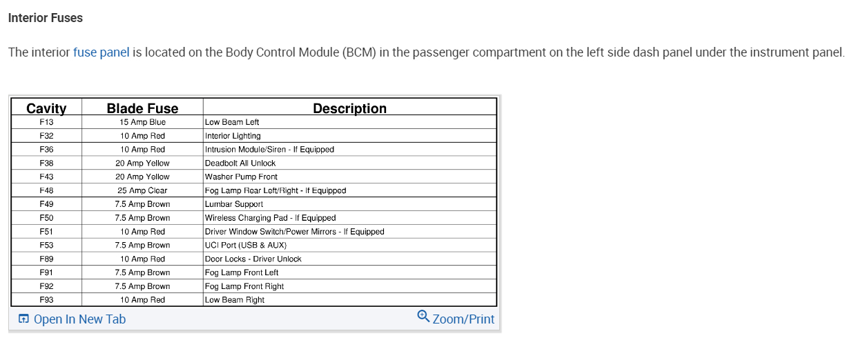Click the Interior Fuses heading

(46, 18)
